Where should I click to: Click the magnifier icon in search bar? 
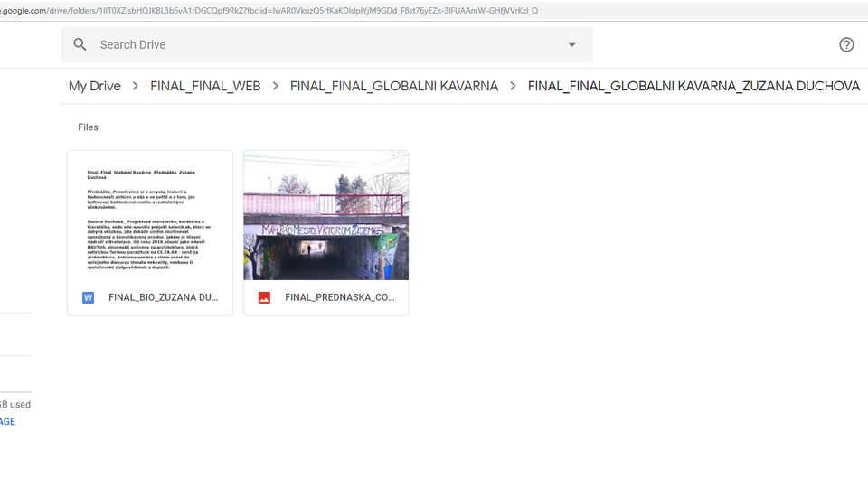[80, 44]
